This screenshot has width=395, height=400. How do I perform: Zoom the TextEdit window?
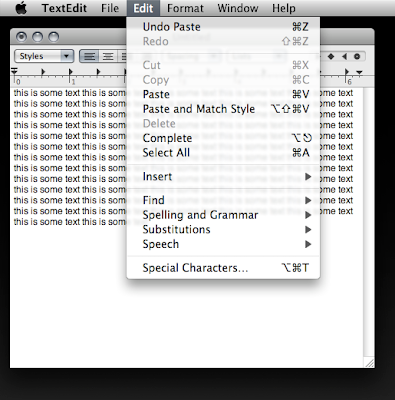pos(53,37)
